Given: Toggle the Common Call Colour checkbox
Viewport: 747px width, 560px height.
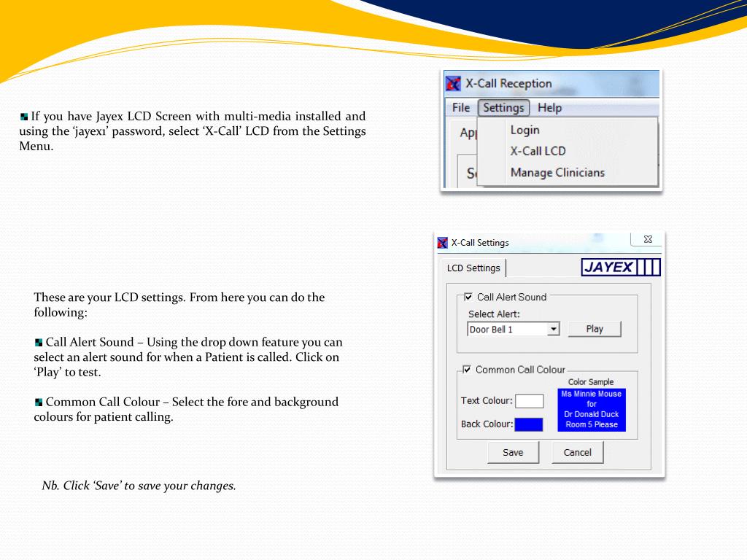Looking at the screenshot, I should 467,370.
